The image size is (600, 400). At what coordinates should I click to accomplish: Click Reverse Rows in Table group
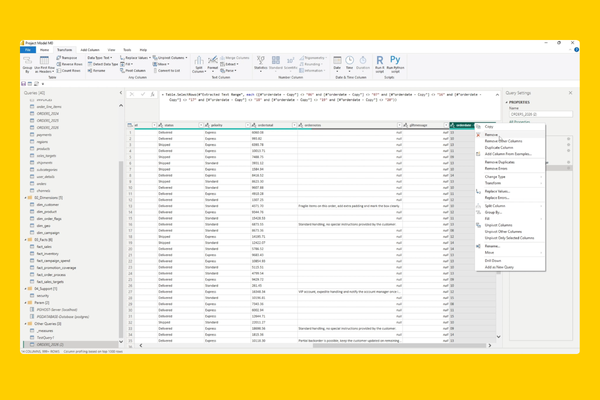pos(69,64)
